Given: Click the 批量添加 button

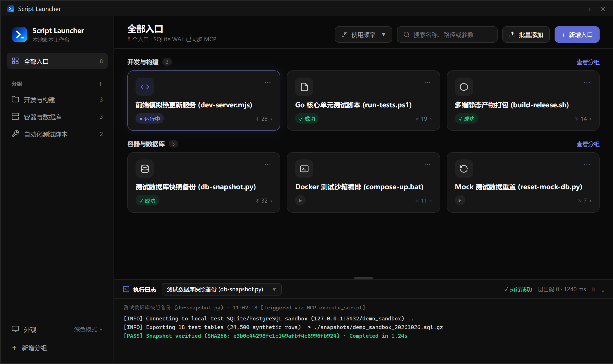Looking at the screenshot, I should coord(526,34).
